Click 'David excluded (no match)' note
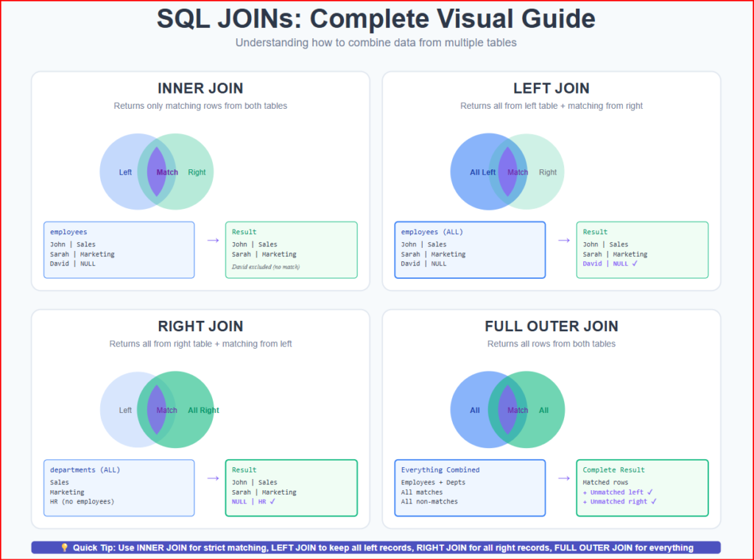This screenshot has width=754, height=560. tap(265, 267)
